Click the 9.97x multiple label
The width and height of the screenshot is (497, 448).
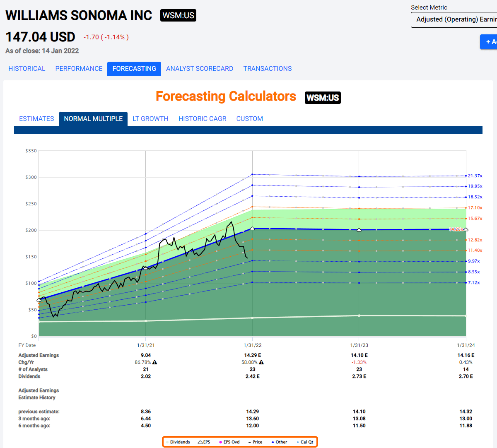[x=474, y=261]
